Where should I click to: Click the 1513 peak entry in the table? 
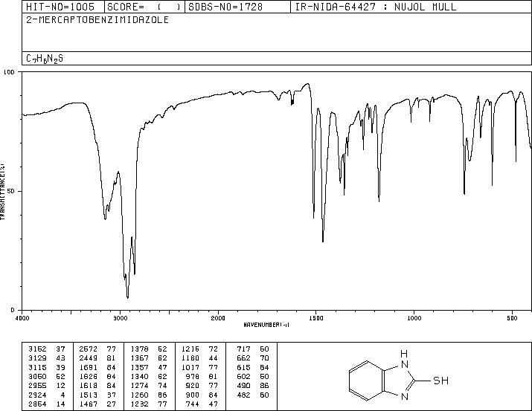(89, 395)
